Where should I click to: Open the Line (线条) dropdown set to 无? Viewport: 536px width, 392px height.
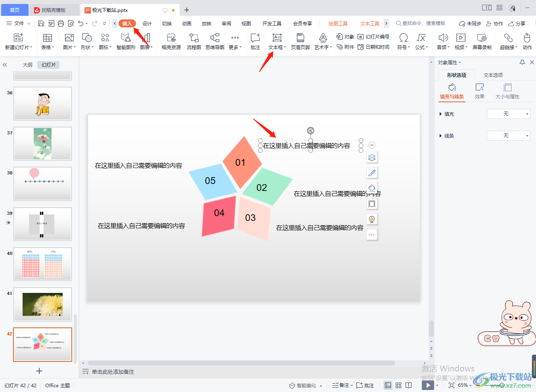point(509,136)
